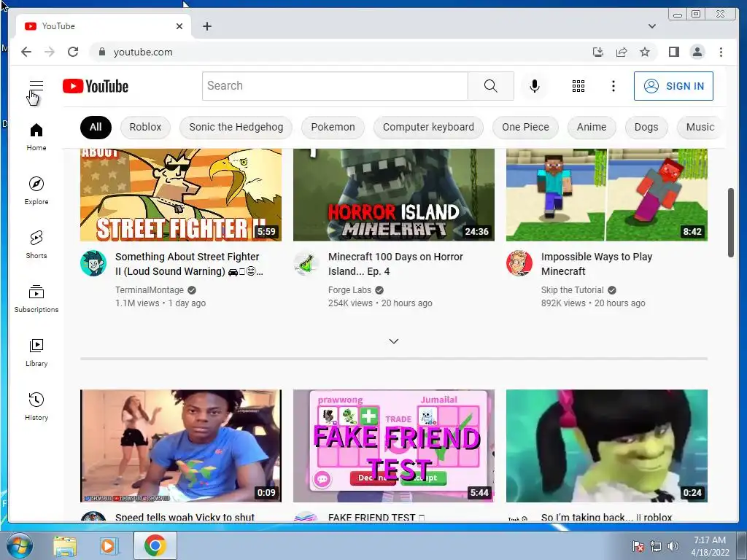Click the share page icon in address bar

tap(622, 52)
